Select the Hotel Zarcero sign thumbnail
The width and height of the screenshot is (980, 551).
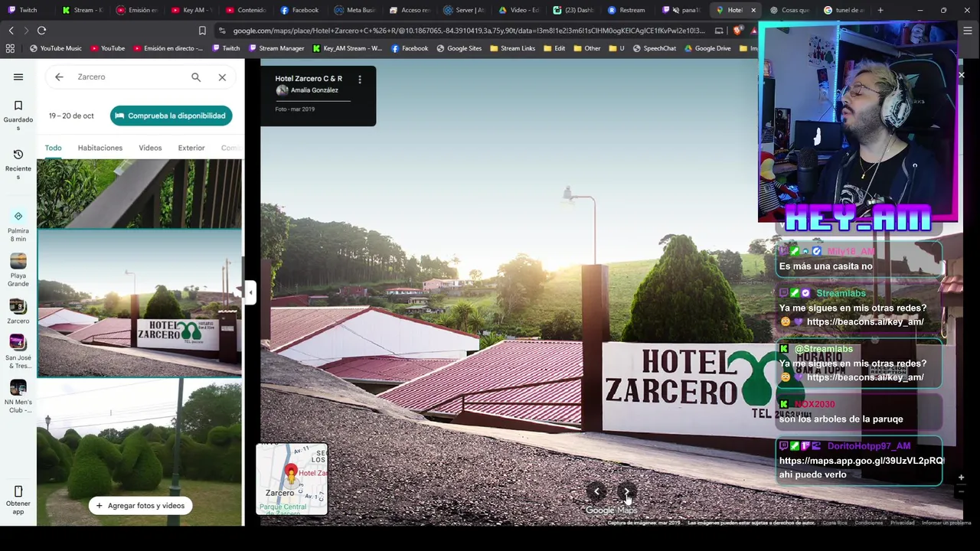(x=139, y=304)
